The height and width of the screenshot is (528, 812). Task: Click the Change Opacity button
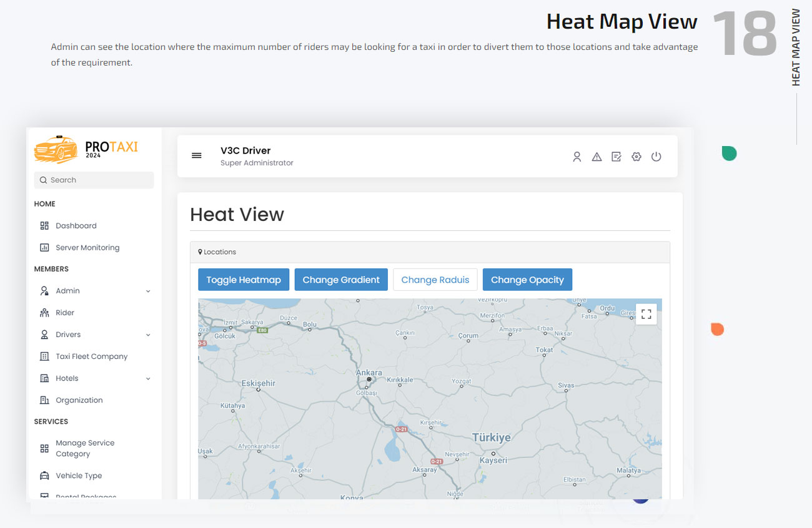pos(527,280)
